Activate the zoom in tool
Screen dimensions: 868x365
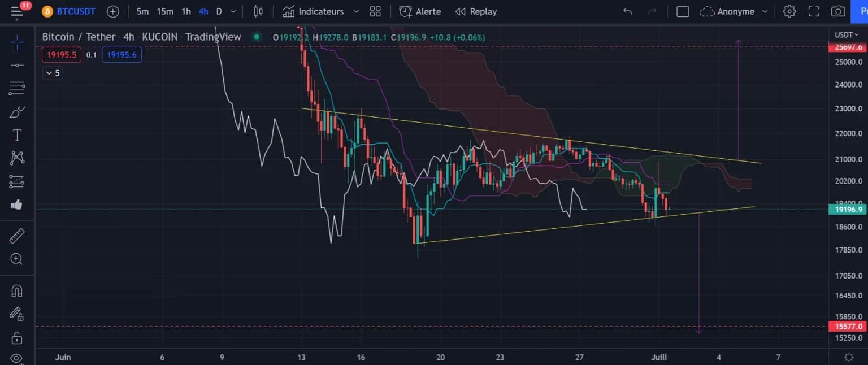(17, 259)
